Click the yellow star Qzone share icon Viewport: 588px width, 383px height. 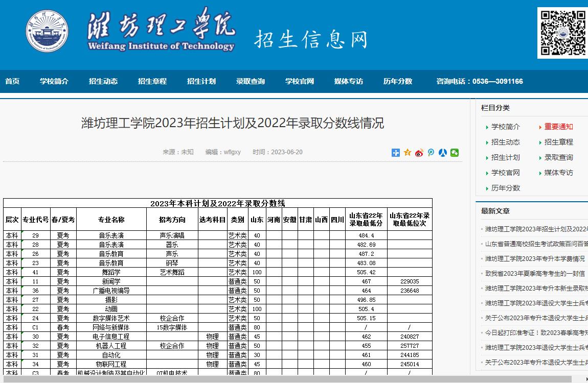coord(407,152)
